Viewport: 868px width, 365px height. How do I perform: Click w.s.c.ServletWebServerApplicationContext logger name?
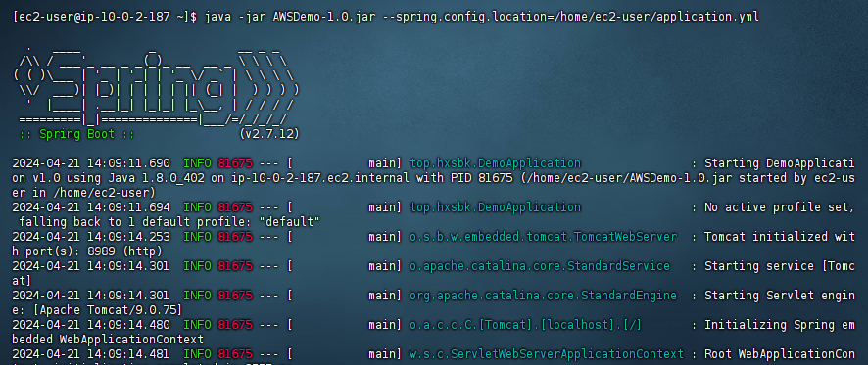point(547,354)
